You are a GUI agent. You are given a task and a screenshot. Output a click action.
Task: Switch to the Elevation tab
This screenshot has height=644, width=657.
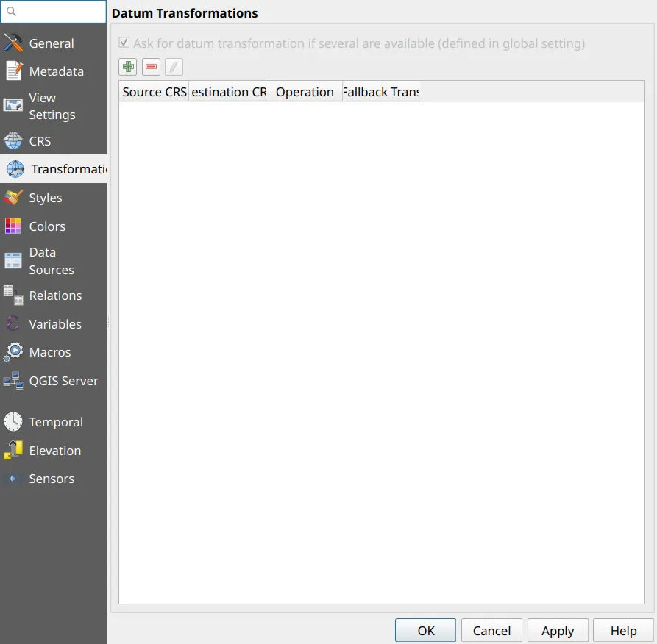53,450
